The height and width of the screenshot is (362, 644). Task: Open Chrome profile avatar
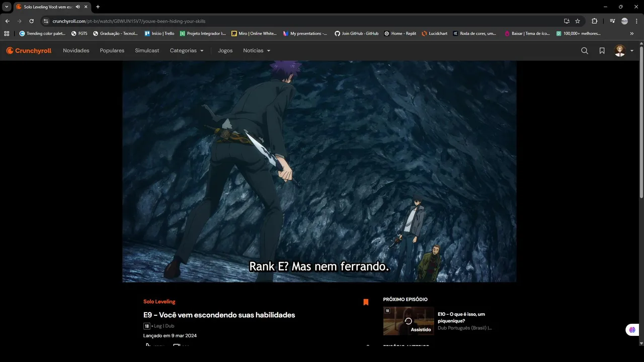[624, 21]
